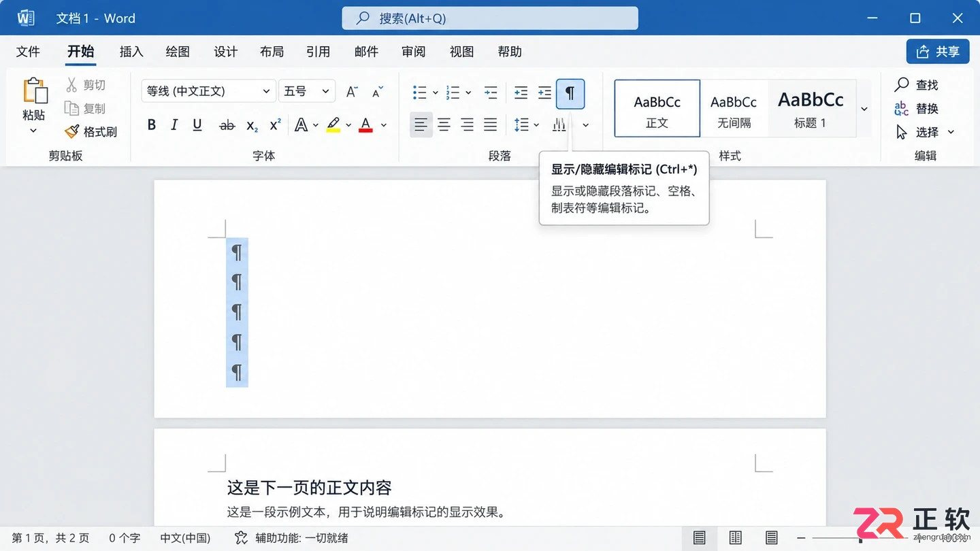The height and width of the screenshot is (551, 980).
Task: Click the Bullets list icon
Action: click(x=420, y=93)
